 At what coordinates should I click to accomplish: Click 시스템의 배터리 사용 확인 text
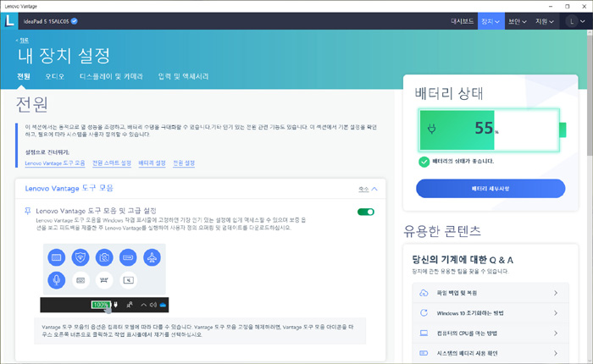click(x=467, y=353)
